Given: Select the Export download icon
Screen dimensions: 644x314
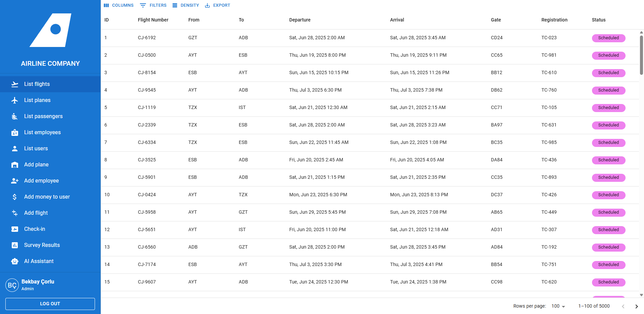Looking at the screenshot, I should click(208, 5).
